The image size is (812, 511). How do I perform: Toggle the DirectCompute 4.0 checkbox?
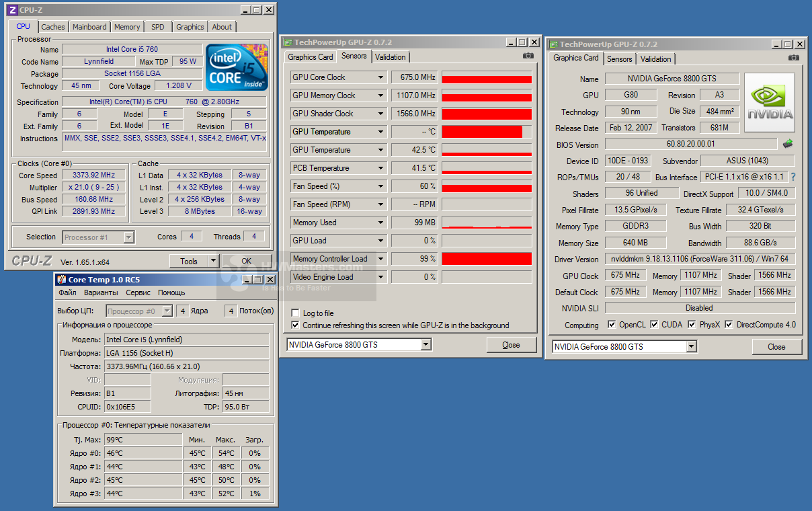pyautogui.click(x=729, y=325)
